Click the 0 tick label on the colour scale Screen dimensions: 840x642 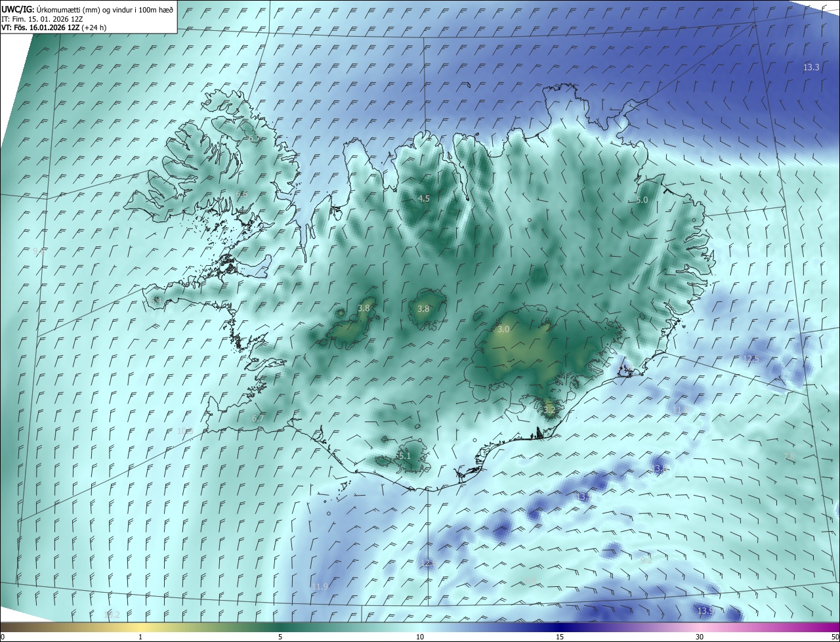click(x=3, y=637)
